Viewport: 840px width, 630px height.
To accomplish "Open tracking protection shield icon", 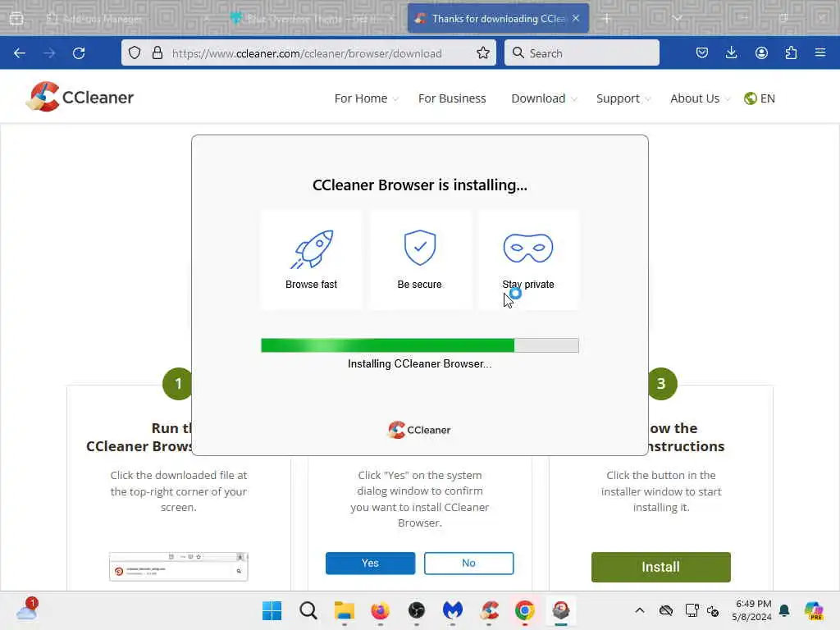I will click(x=135, y=52).
